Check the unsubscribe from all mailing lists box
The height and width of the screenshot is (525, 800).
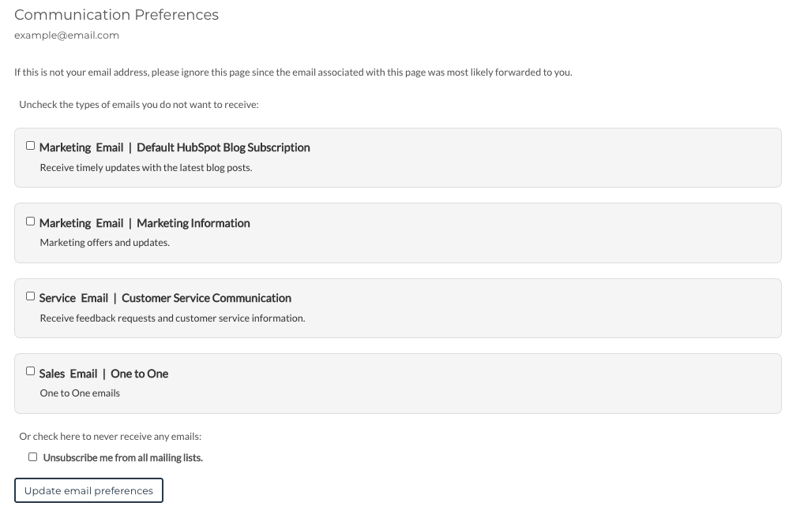pos(33,457)
